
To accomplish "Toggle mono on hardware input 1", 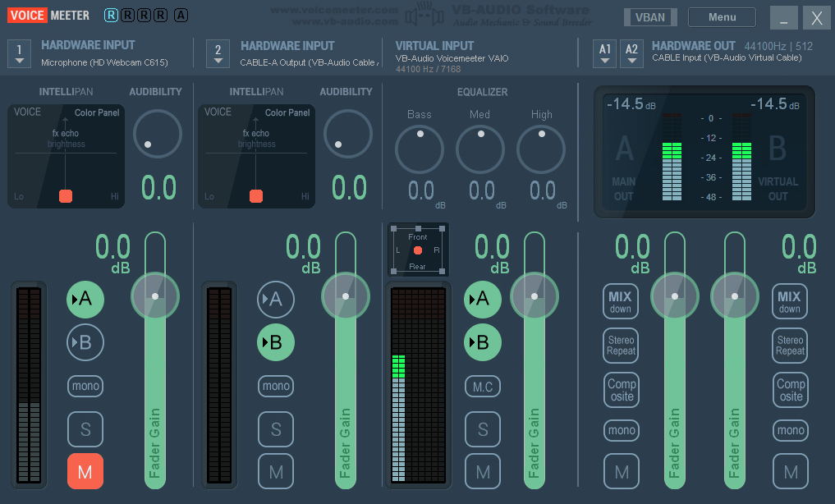I will pos(85,386).
